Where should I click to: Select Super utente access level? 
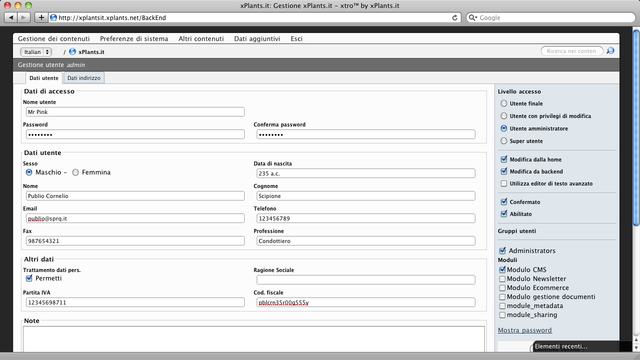[x=504, y=141]
